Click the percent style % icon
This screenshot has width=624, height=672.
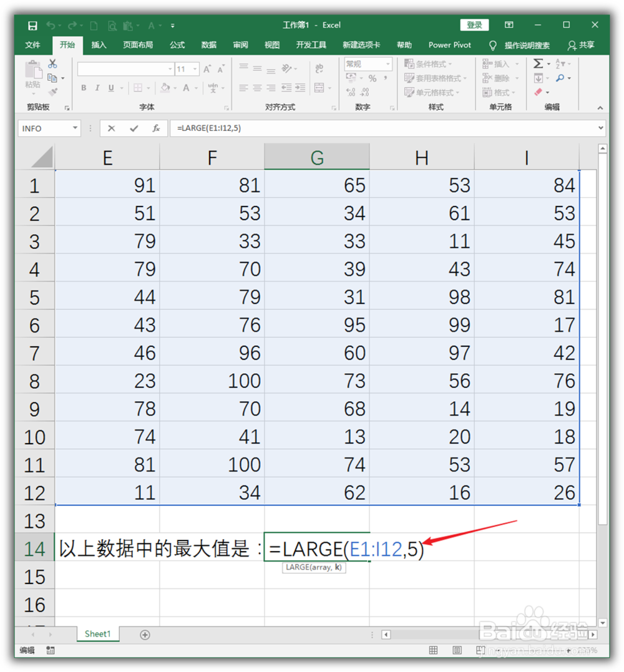(373, 78)
